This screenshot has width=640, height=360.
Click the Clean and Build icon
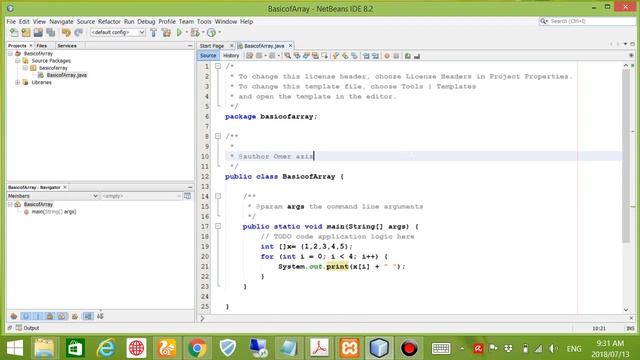(166, 32)
